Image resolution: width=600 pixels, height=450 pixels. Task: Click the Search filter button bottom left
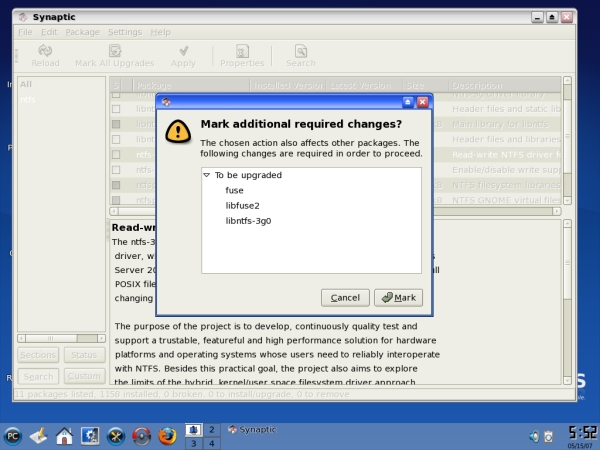tap(38, 377)
